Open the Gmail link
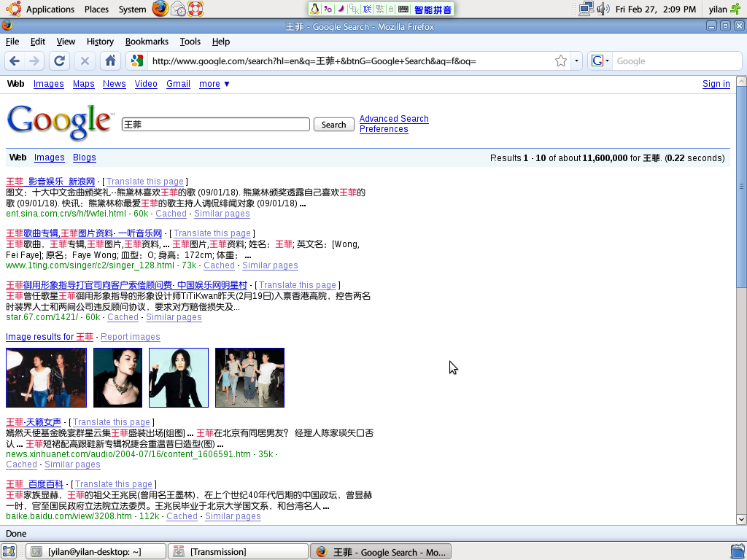Image resolution: width=747 pixels, height=560 pixels. [x=178, y=84]
